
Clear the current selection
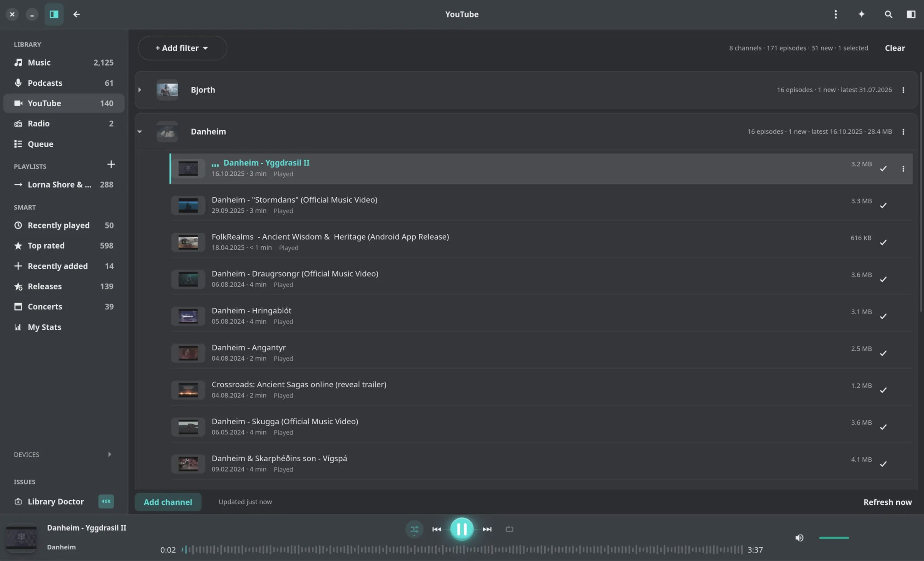click(x=895, y=48)
